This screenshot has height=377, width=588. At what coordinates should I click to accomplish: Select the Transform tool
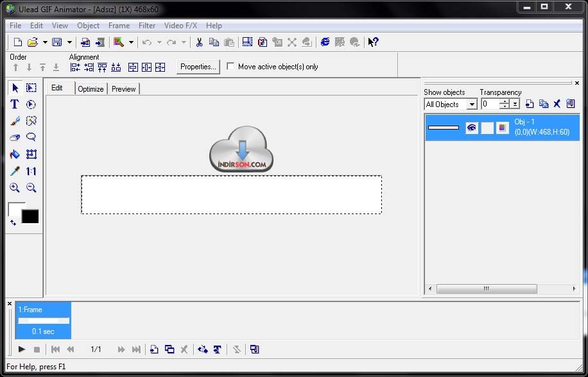pos(31,154)
